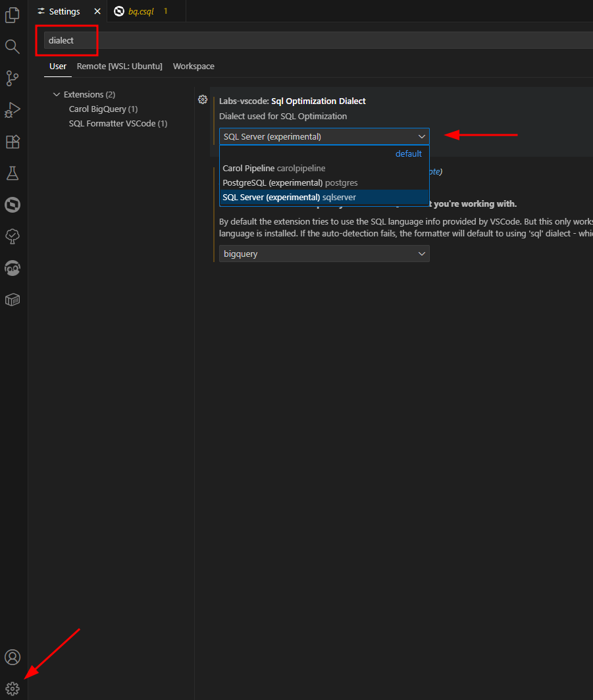593x700 pixels.
Task: Collapse the Extensions (2) tree section
Action: pos(57,95)
